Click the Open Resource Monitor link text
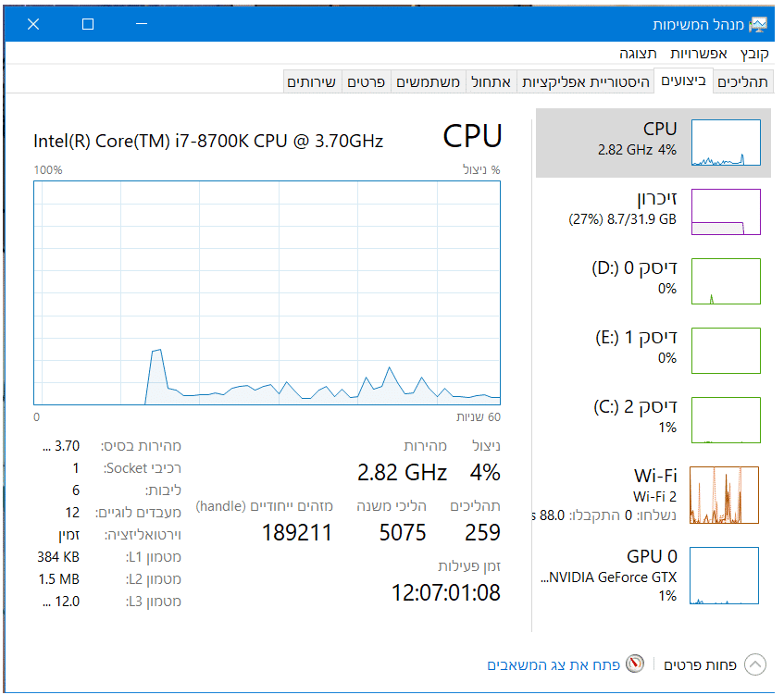Viewport: 784px width, 695px height. point(553,665)
